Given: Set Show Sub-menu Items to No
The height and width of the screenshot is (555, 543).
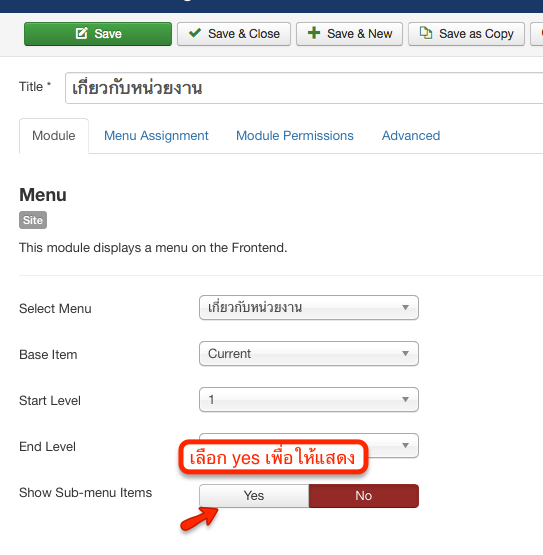Looking at the screenshot, I should pyautogui.click(x=364, y=496).
